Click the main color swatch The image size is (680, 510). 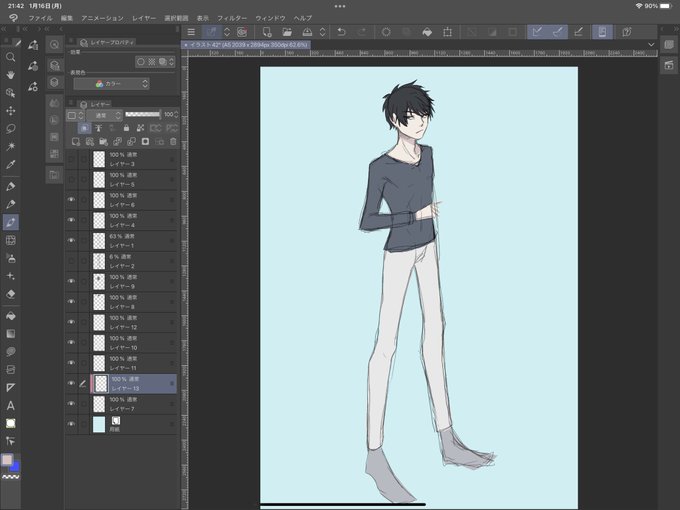pyautogui.click(x=7, y=460)
